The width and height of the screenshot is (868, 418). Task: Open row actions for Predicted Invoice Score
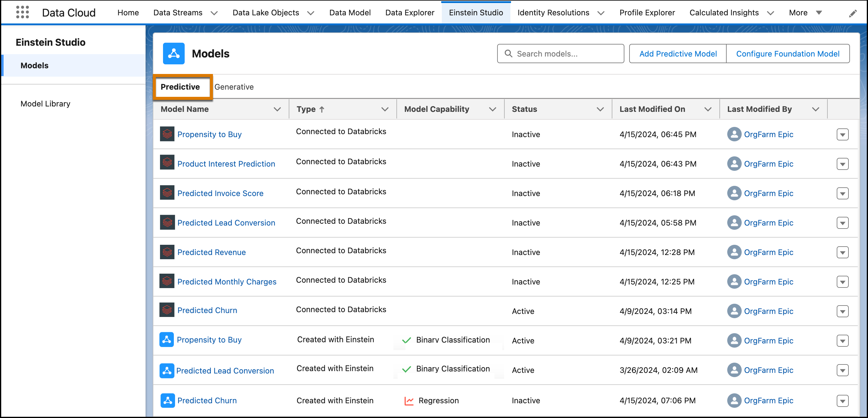842,193
